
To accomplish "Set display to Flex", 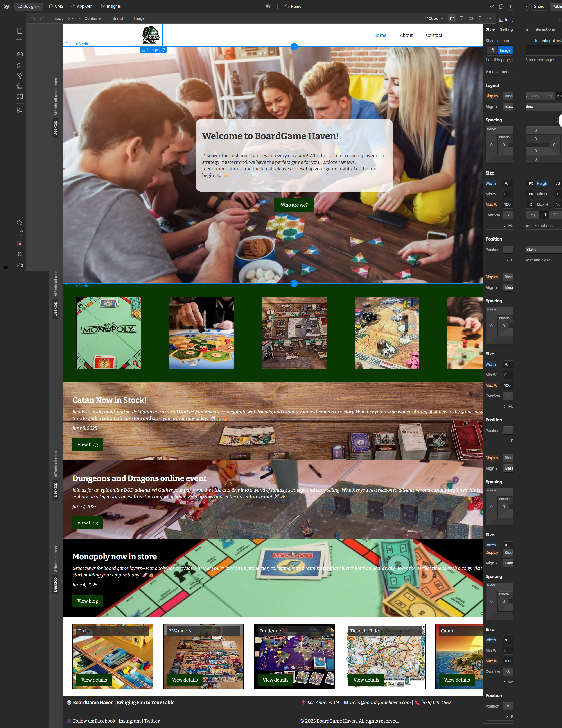I will coord(536,96).
